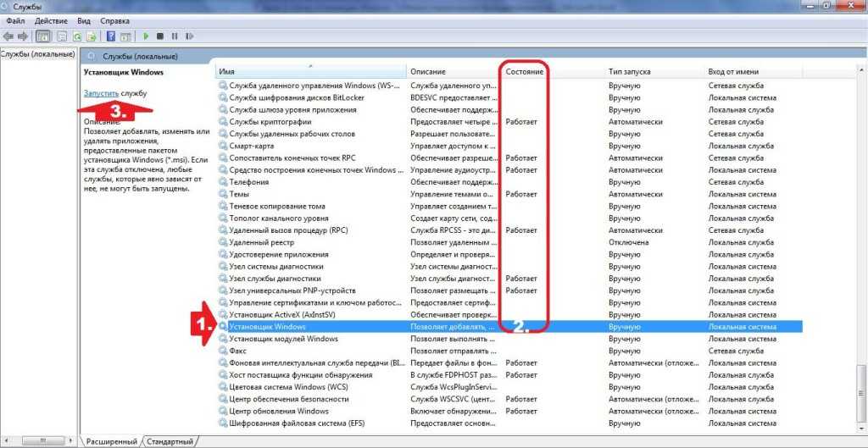Click the Отключена startup type cell
The height and width of the screenshot is (448, 868).
point(629,242)
